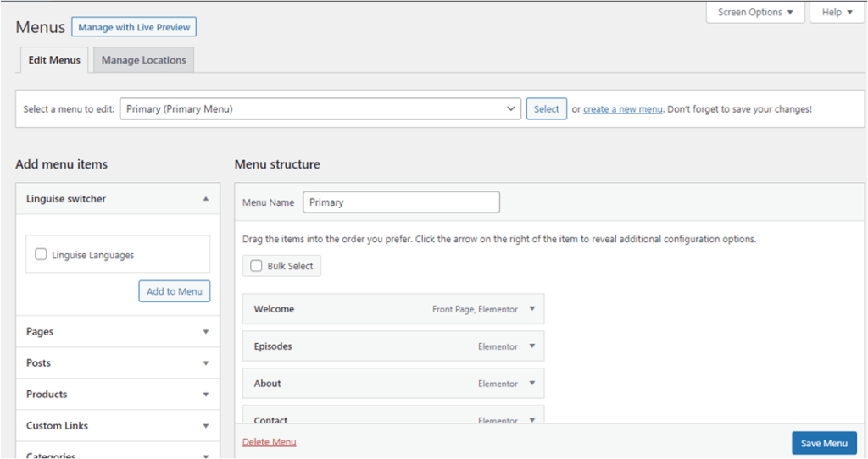Expand the About menu item arrow
Image resolution: width=868 pixels, height=459 pixels.
tap(532, 384)
